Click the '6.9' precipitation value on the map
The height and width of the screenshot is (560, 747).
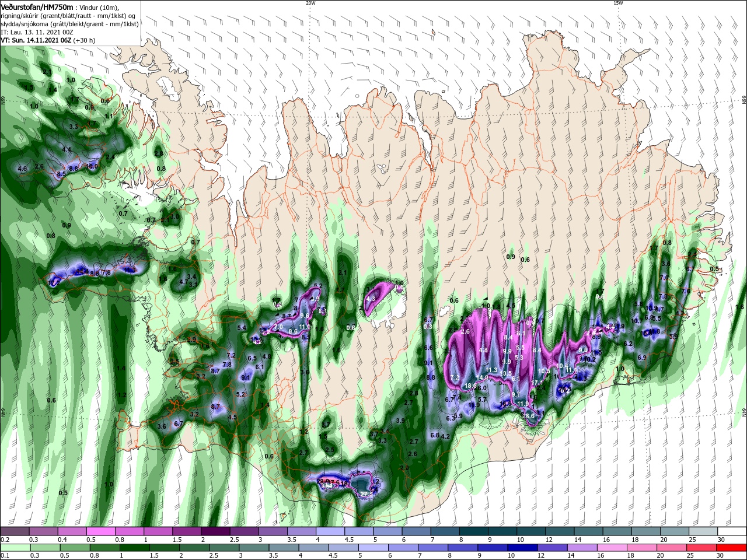coord(642,358)
